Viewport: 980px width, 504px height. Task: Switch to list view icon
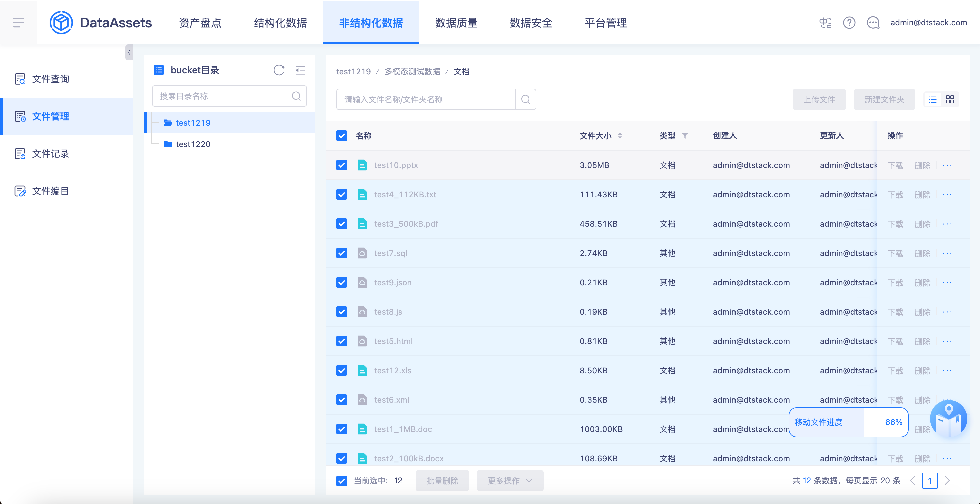[932, 99]
